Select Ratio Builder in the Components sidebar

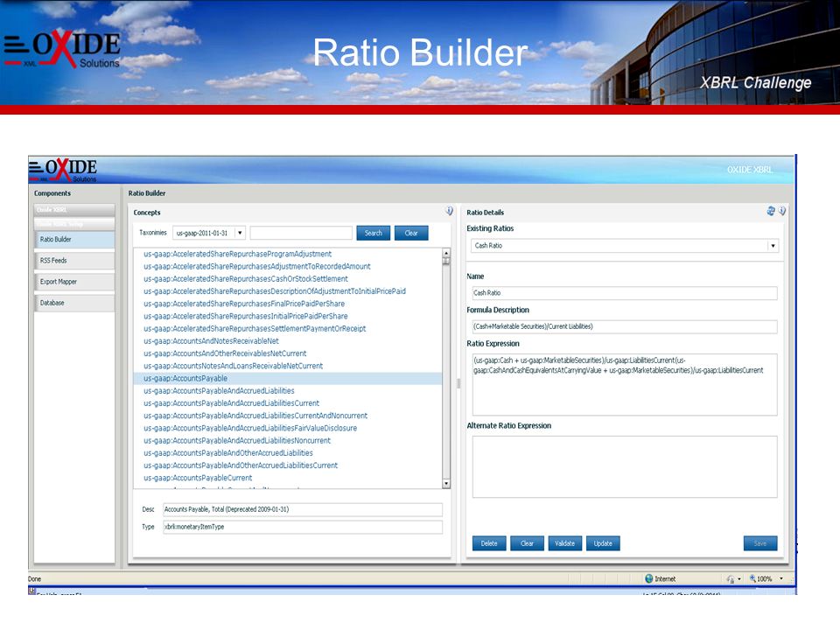point(74,240)
